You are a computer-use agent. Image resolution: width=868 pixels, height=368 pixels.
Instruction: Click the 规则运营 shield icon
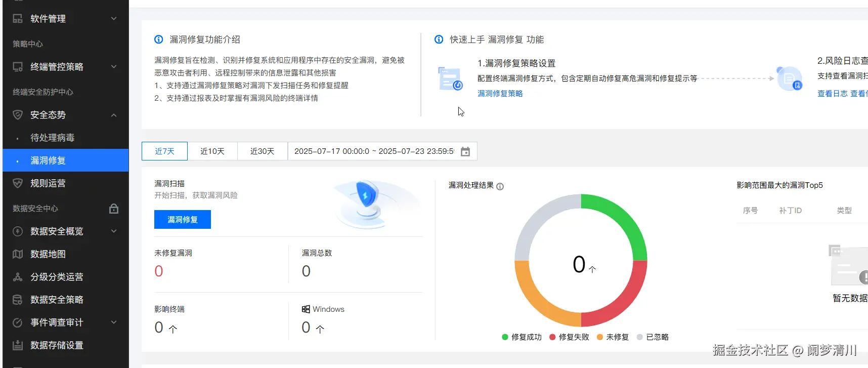18,183
